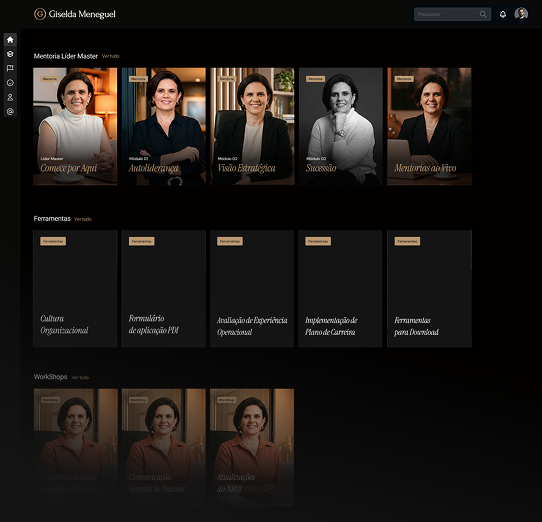Open the Cultura Organizacional tool card
The height and width of the screenshot is (522, 542).
[x=75, y=289]
